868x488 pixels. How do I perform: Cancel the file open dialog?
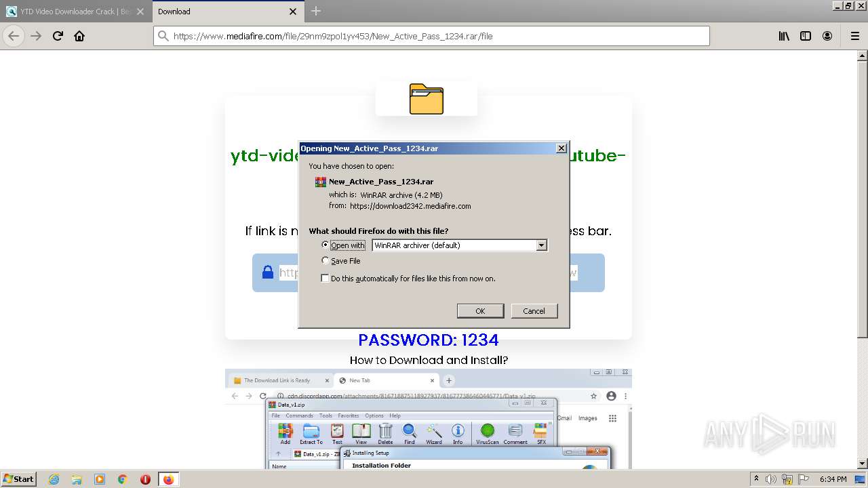tap(534, 310)
